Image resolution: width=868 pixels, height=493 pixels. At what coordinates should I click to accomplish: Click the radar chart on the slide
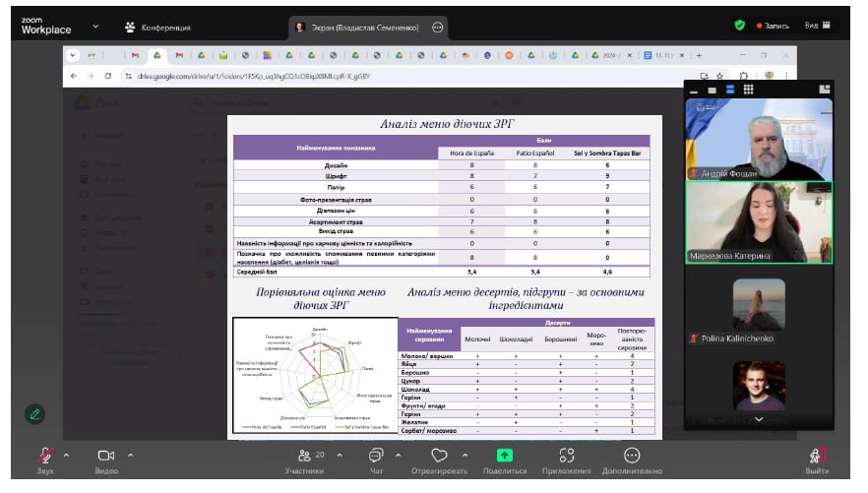tap(315, 375)
